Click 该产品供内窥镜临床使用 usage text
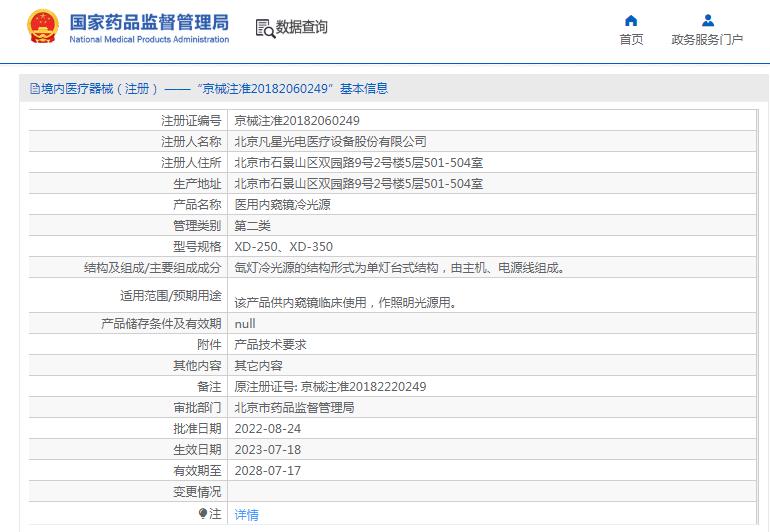 point(346,303)
